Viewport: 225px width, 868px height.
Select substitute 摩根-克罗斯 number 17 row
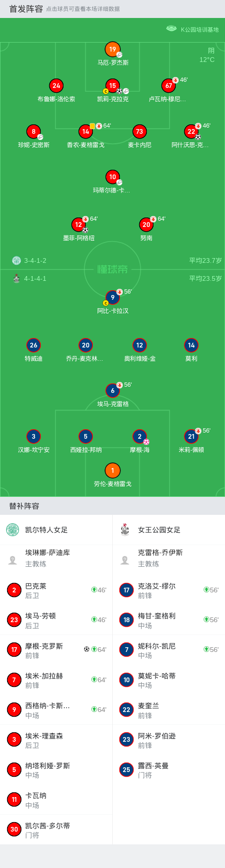pos(56,650)
